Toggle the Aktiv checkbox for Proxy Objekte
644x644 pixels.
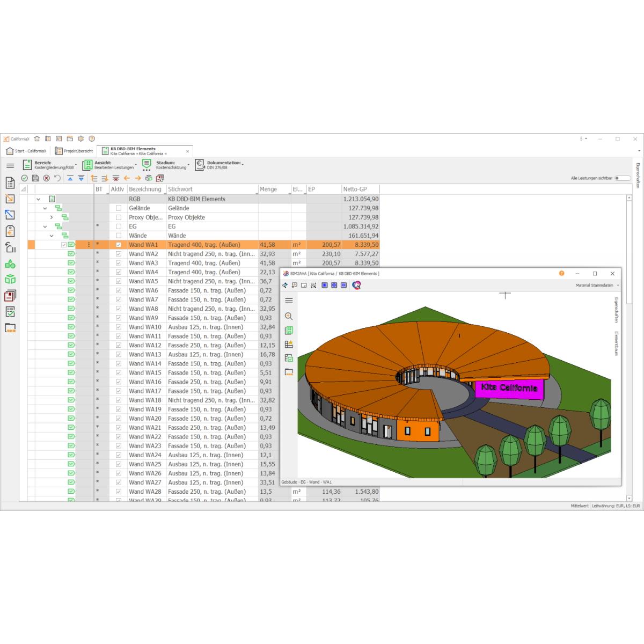click(x=119, y=217)
